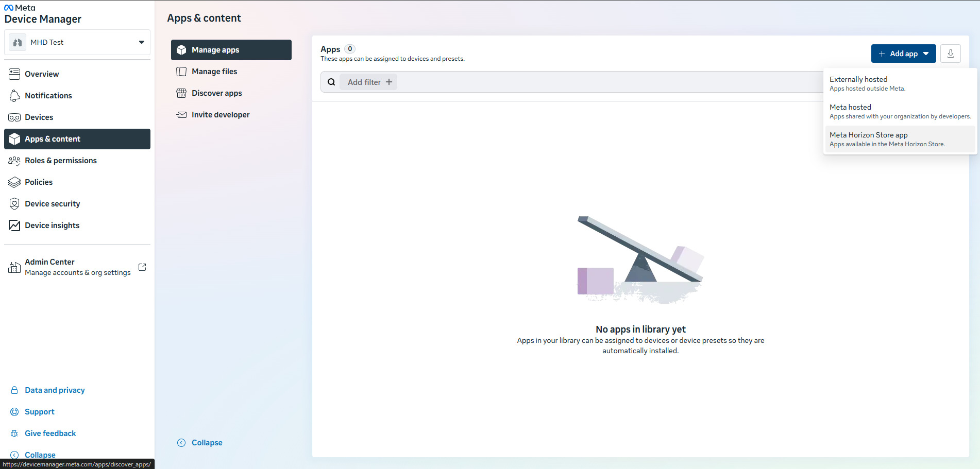Viewport: 980px width, 469px height.
Task: Click the Policies layers icon
Action: point(14,182)
